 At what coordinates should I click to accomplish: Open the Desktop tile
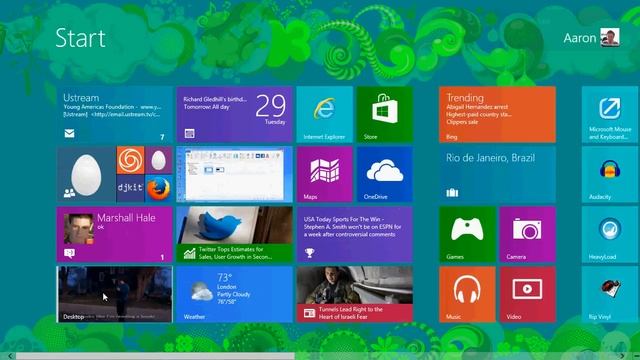tap(115, 294)
